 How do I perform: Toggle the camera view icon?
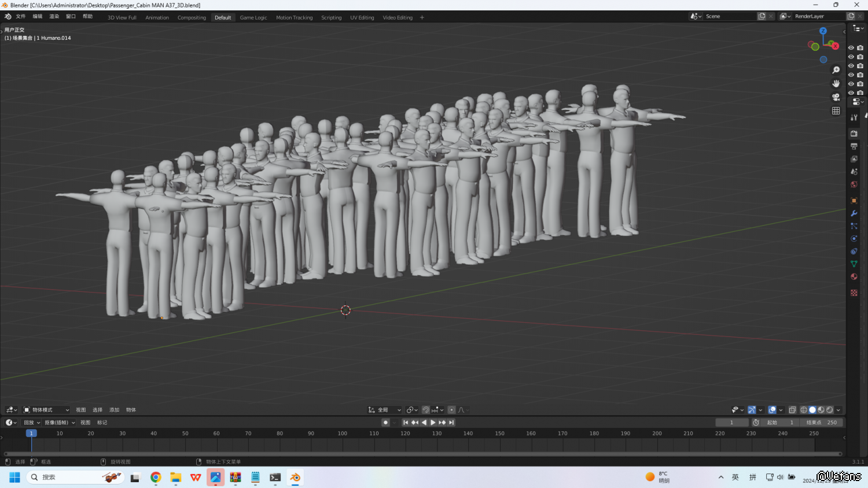[x=836, y=97]
